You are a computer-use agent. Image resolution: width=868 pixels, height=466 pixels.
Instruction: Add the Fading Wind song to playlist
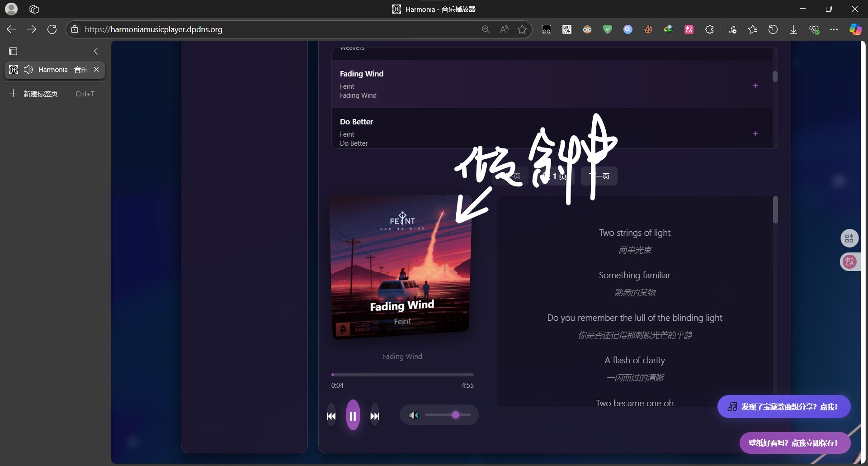coord(755,86)
